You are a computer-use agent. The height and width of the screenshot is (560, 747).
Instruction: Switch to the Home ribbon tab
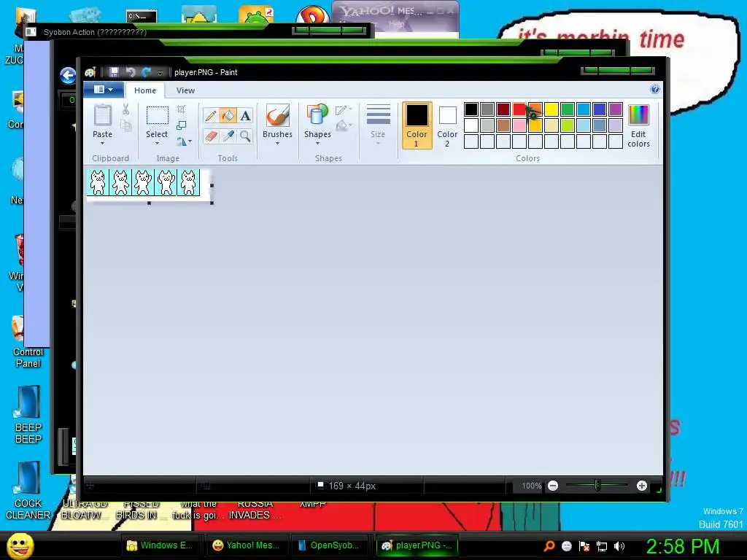click(145, 90)
